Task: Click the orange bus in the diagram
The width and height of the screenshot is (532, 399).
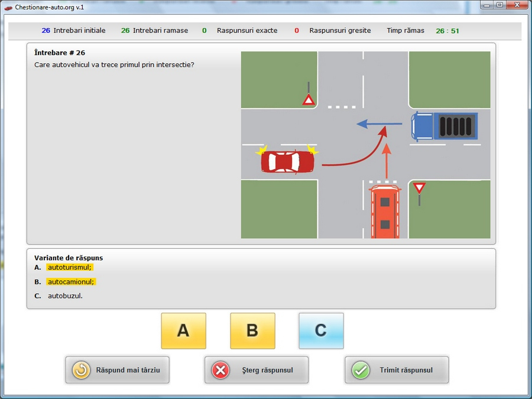Action: pyautogui.click(x=385, y=212)
